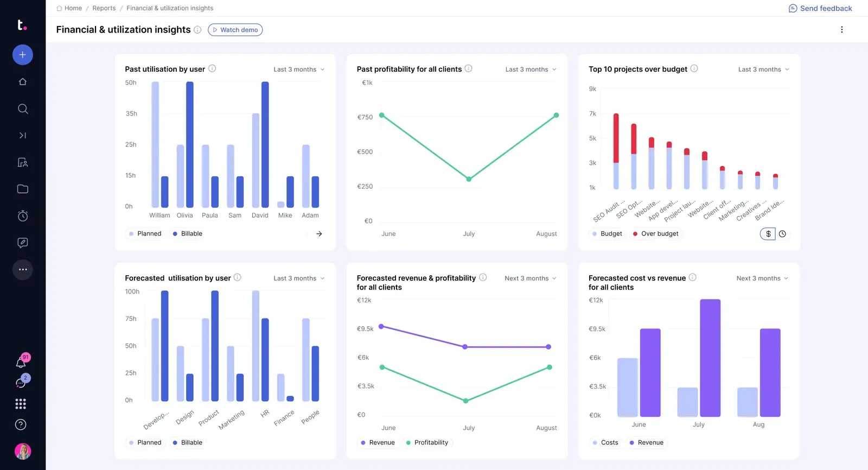The height and width of the screenshot is (470, 868).
Task: Toggle Over budget legend item
Action: click(655, 234)
